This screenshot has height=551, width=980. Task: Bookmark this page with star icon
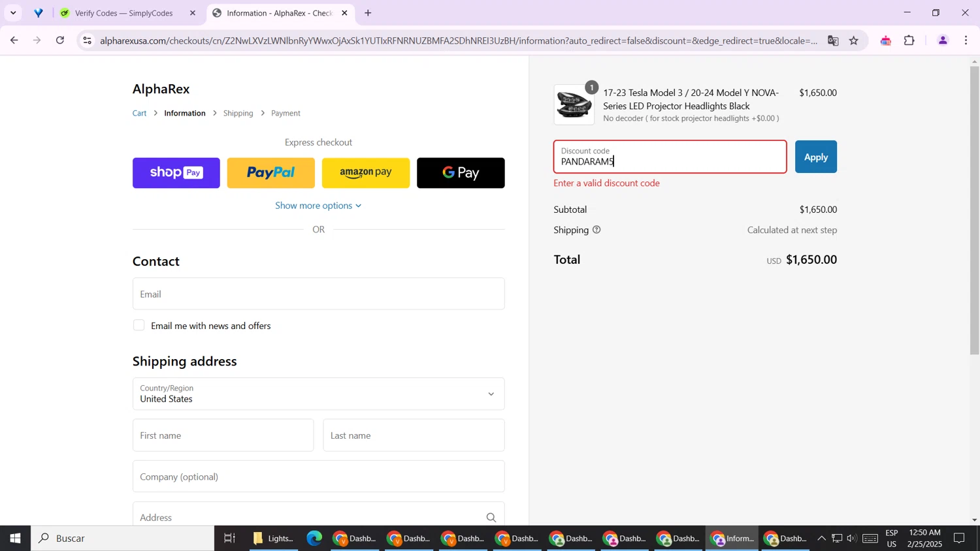[x=854, y=40]
